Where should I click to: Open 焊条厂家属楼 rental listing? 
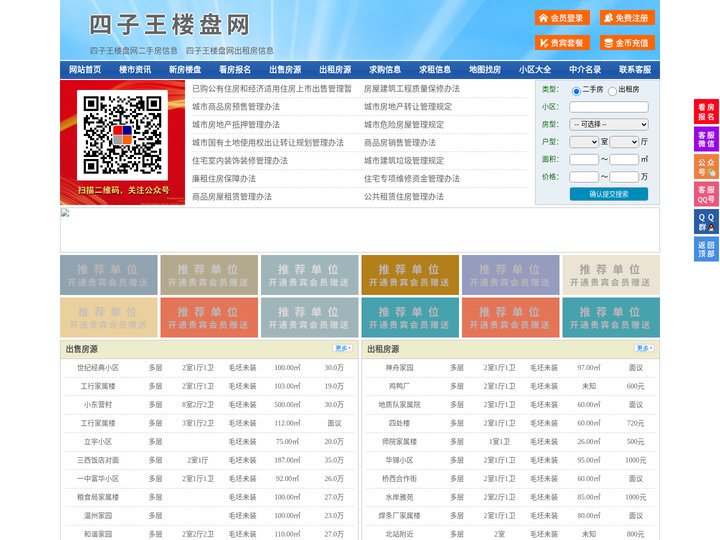(399, 516)
